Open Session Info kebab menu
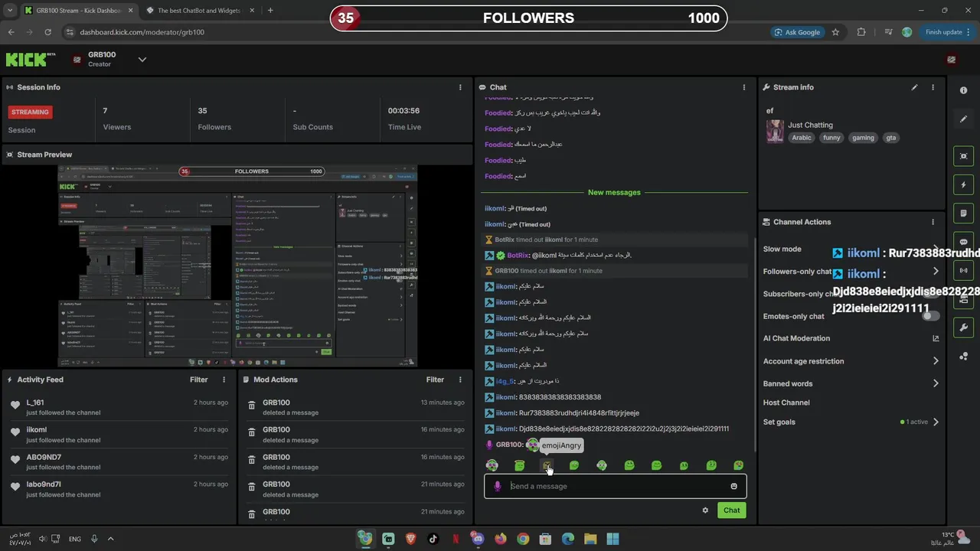 pos(460,87)
